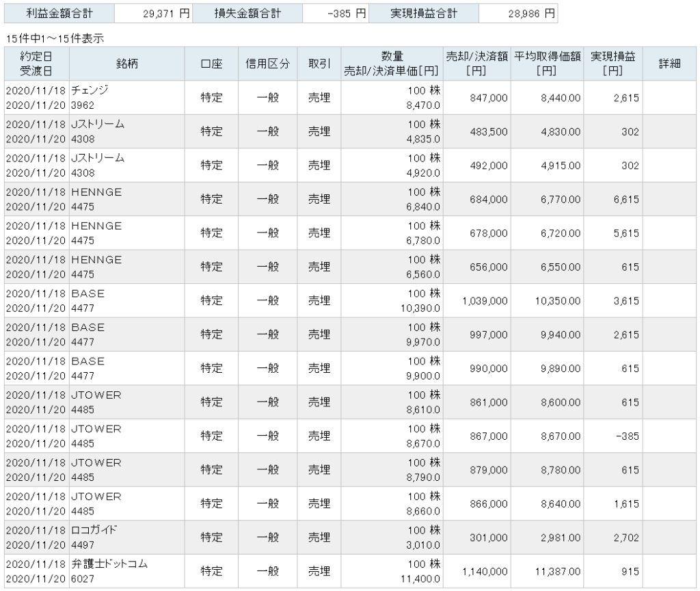Click the JTOWER sale amount 861,000
The image size is (700, 591).
tap(488, 402)
